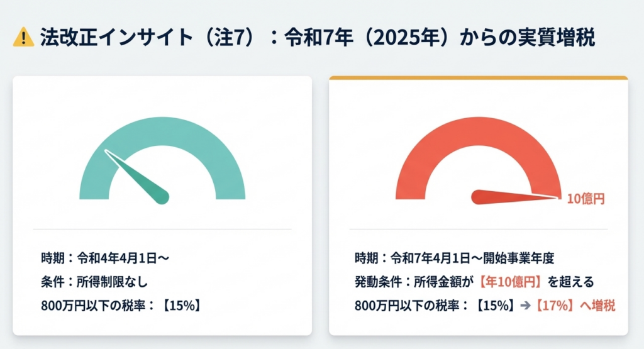Click the 10億円 gauge label

pyautogui.click(x=586, y=199)
